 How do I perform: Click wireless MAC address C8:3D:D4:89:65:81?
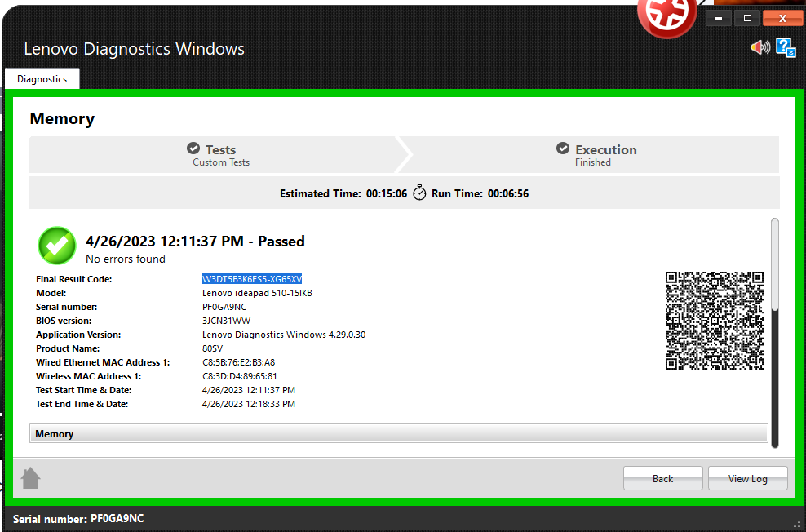[x=240, y=376]
